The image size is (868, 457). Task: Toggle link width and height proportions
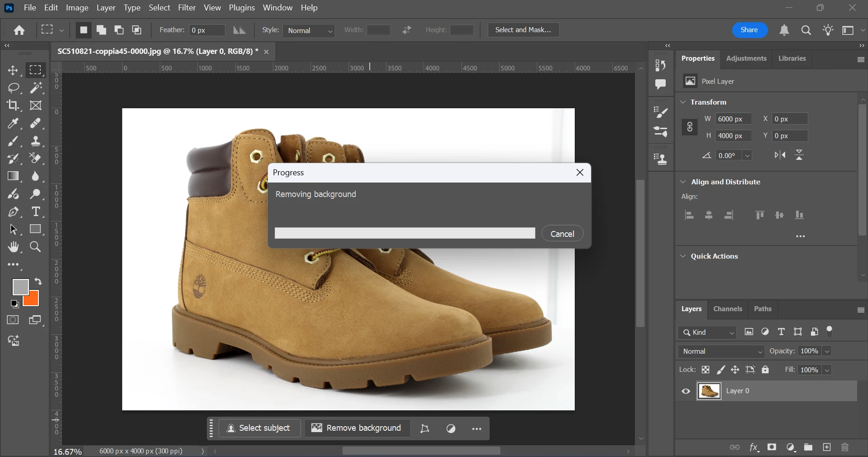tap(689, 127)
